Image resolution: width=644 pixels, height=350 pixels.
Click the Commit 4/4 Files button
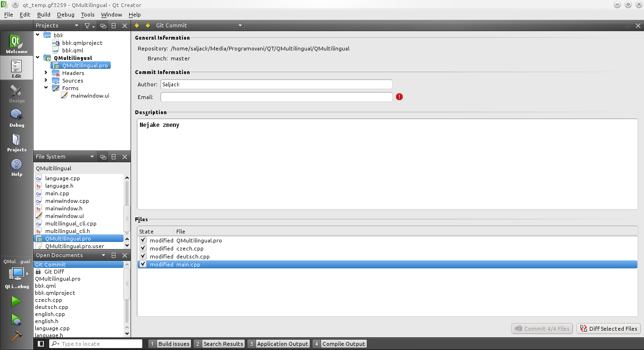542,329
